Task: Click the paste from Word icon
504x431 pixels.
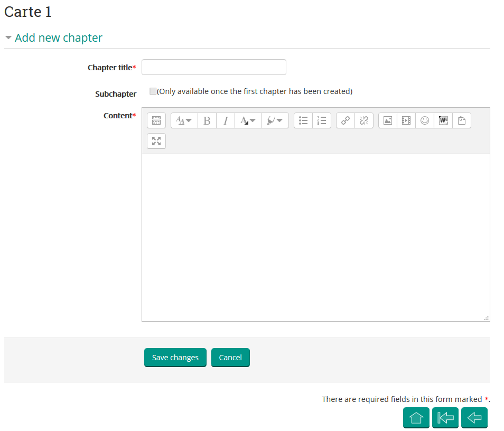Action: pyautogui.click(x=443, y=120)
